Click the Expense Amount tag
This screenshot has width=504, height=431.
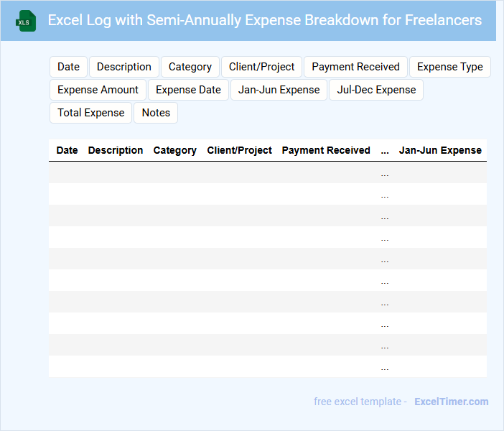[98, 90]
